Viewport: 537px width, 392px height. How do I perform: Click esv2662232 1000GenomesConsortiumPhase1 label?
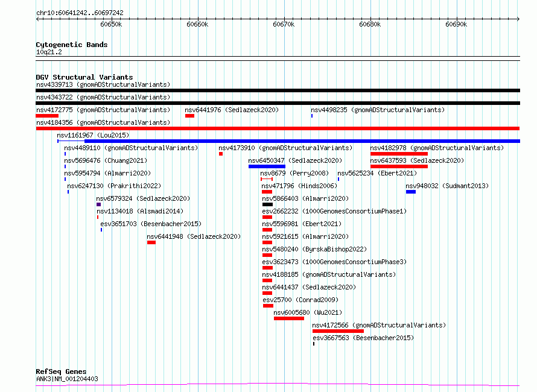[335, 211]
